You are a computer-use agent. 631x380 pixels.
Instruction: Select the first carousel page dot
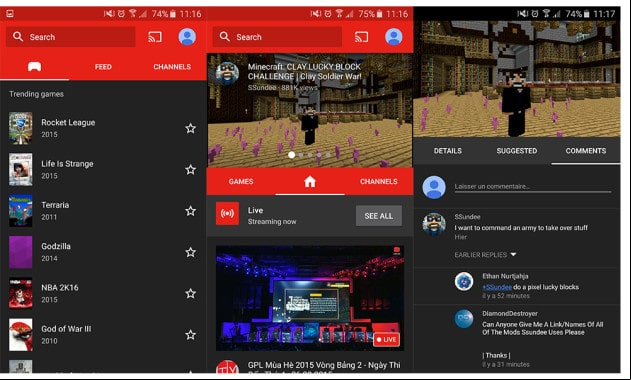pyautogui.click(x=291, y=155)
